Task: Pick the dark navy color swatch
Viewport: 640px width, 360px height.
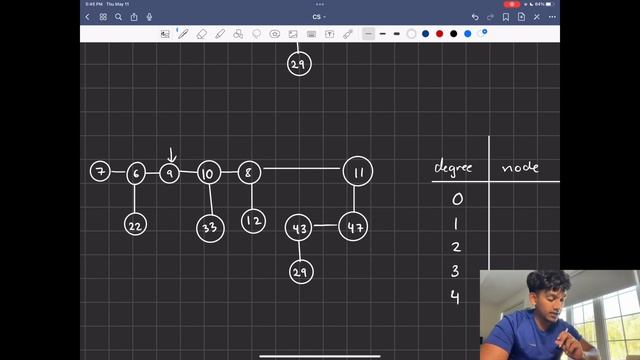Action: (425, 34)
